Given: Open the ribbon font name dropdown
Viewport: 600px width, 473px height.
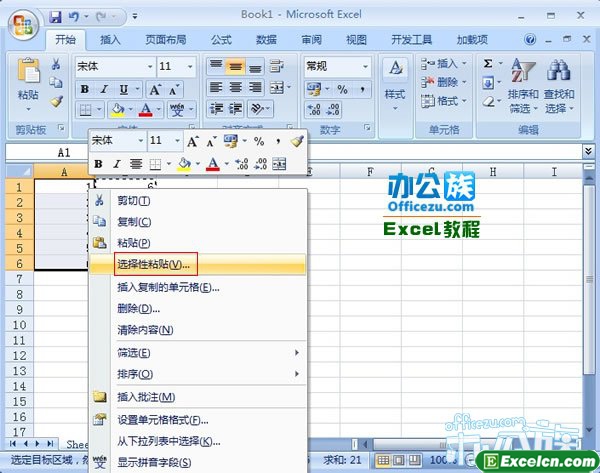Looking at the screenshot, I should click(150, 67).
